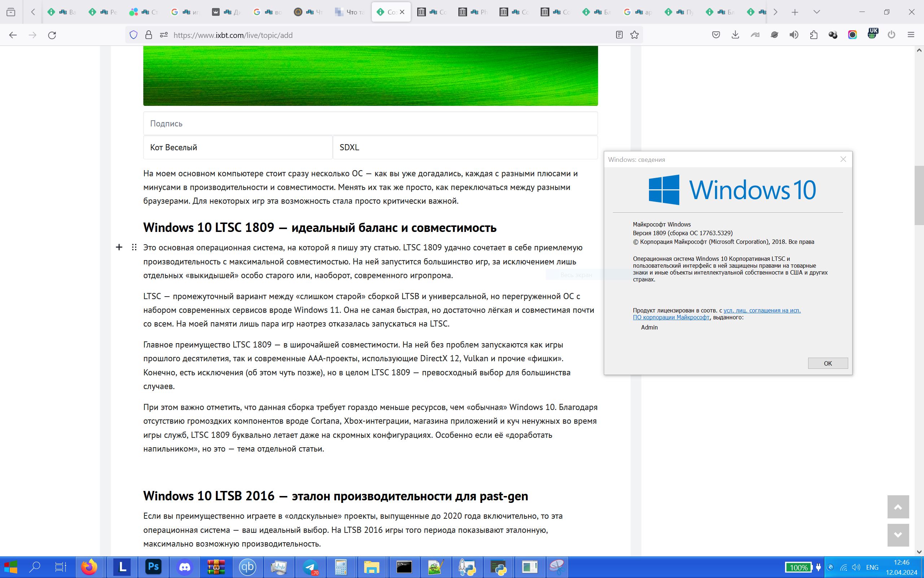The height and width of the screenshot is (578, 924).
Task: Open Photoshop from the taskbar
Action: [153, 567]
